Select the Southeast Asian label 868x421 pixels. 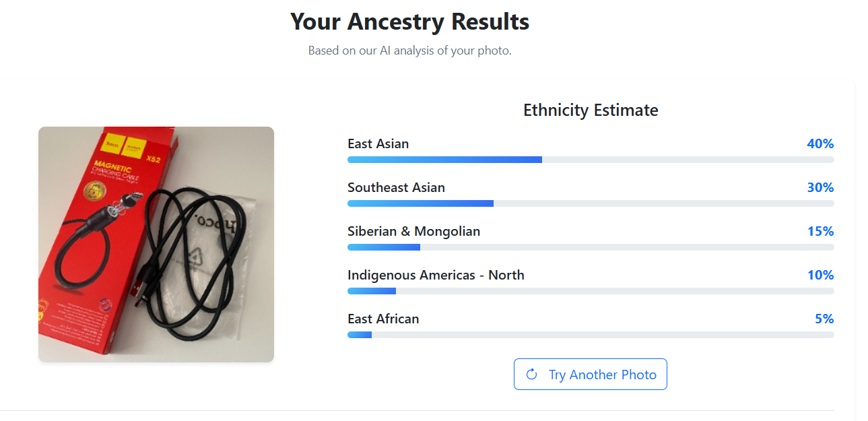point(396,187)
